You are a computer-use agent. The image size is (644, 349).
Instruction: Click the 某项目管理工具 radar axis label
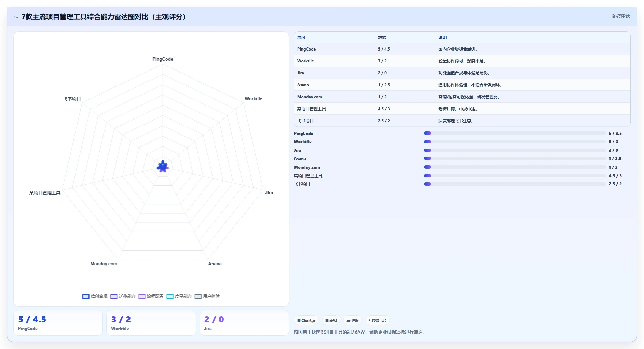pyautogui.click(x=45, y=193)
